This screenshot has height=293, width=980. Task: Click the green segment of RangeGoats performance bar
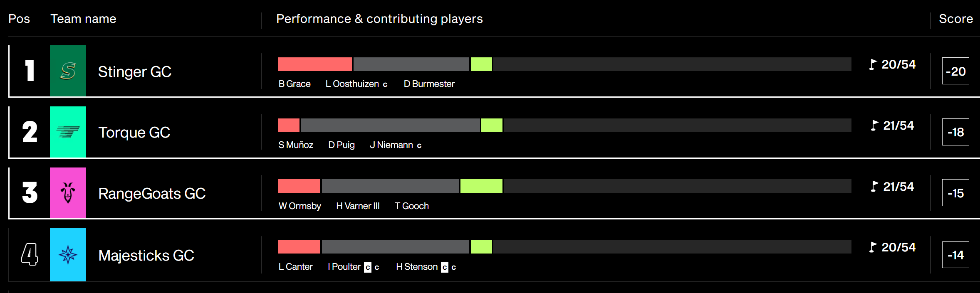481,186
